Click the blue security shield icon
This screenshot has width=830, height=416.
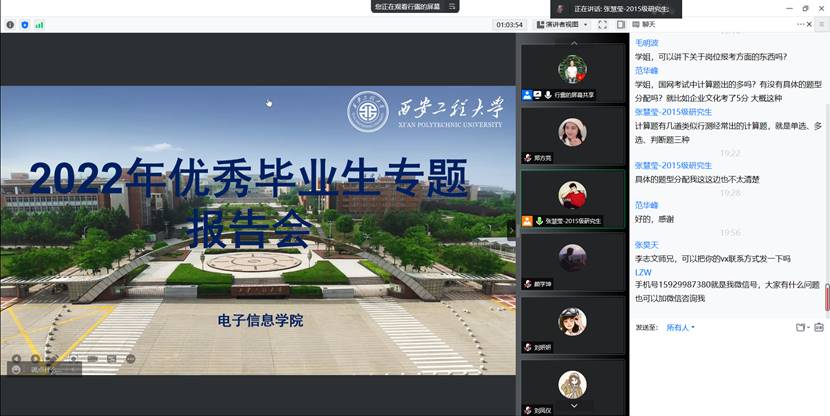pyautogui.click(x=25, y=24)
